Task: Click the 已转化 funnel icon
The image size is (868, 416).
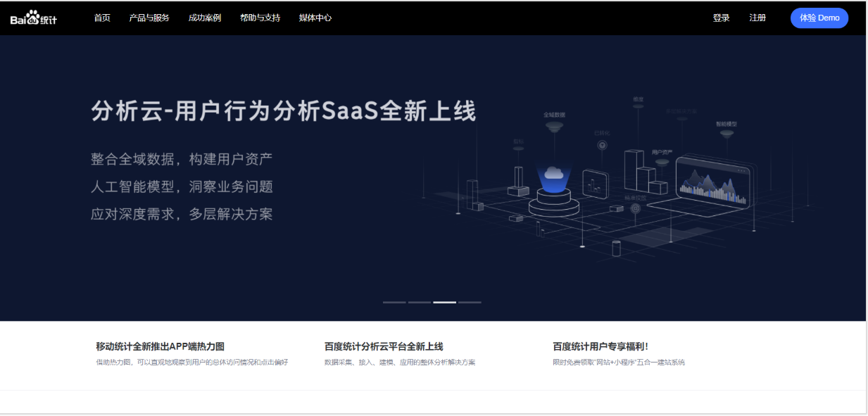Action: coord(602,145)
